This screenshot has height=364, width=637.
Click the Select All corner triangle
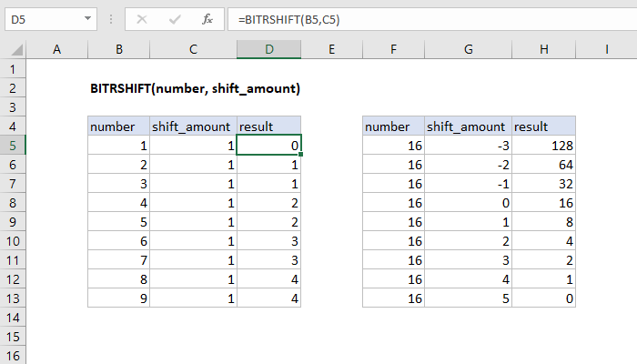coord(16,50)
